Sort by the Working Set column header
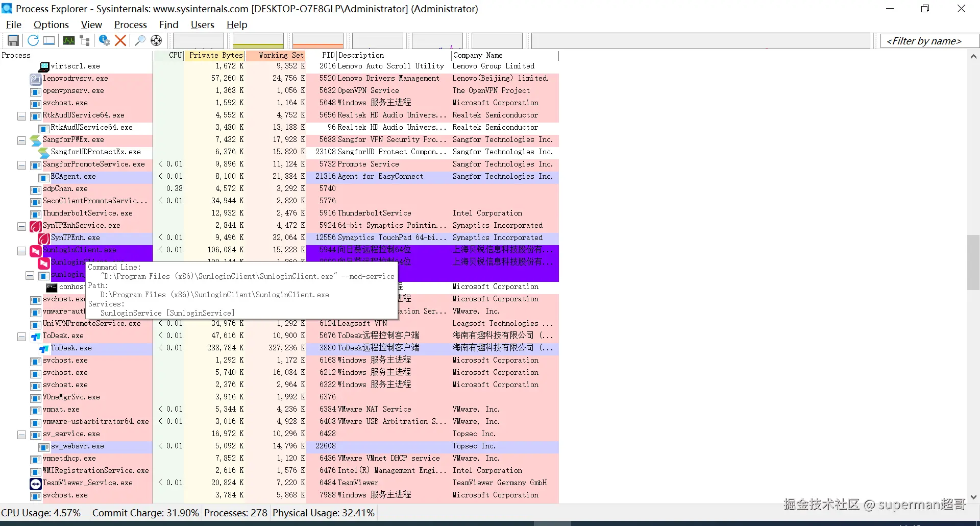Viewport: 980px width, 526px height. [276, 55]
